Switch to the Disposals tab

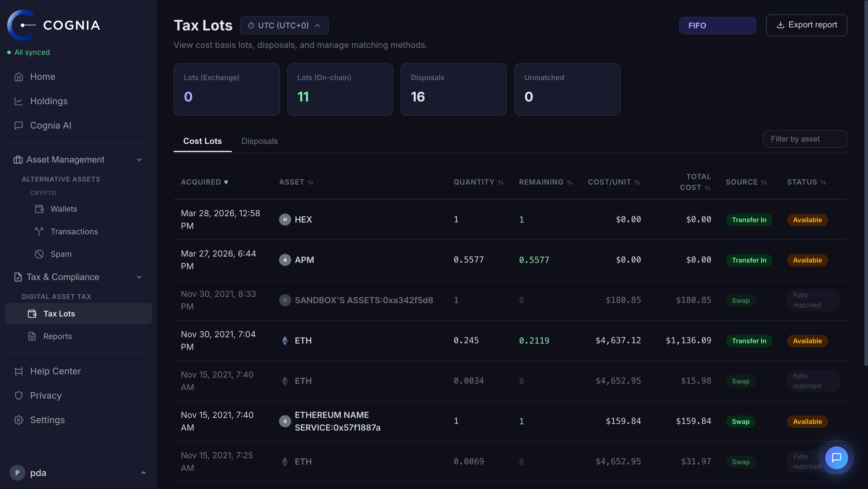click(259, 141)
